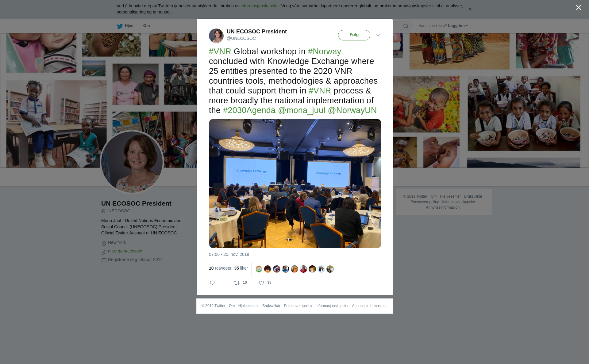
Task: Expand the tweet options chevron
Action: 378,35
